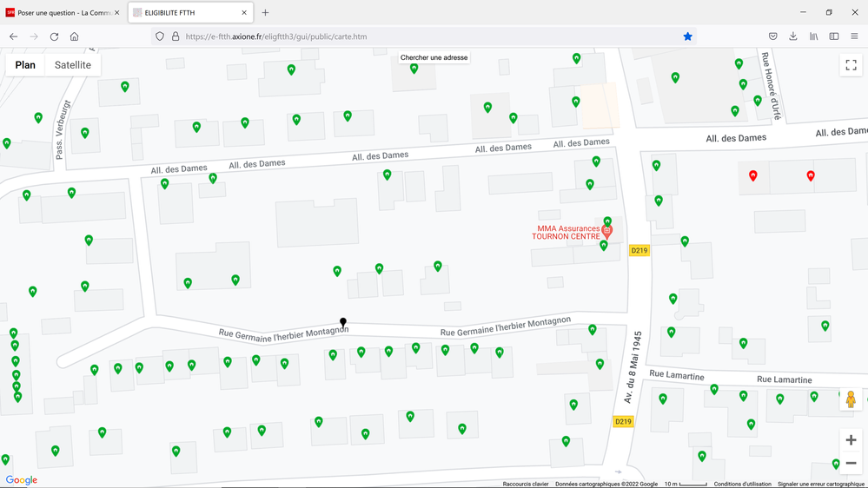Go to Firefox home page

pyautogui.click(x=75, y=36)
